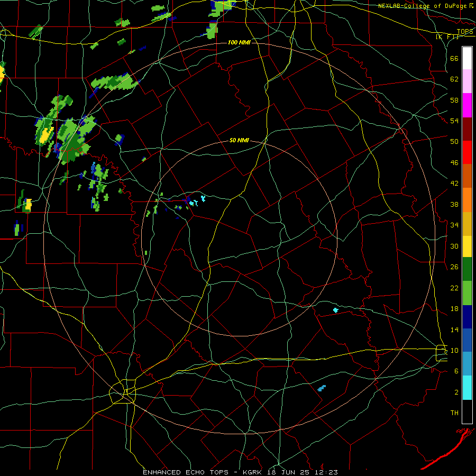The image size is (476, 476).
Task: Click the legend value 66
Action: pos(454,58)
